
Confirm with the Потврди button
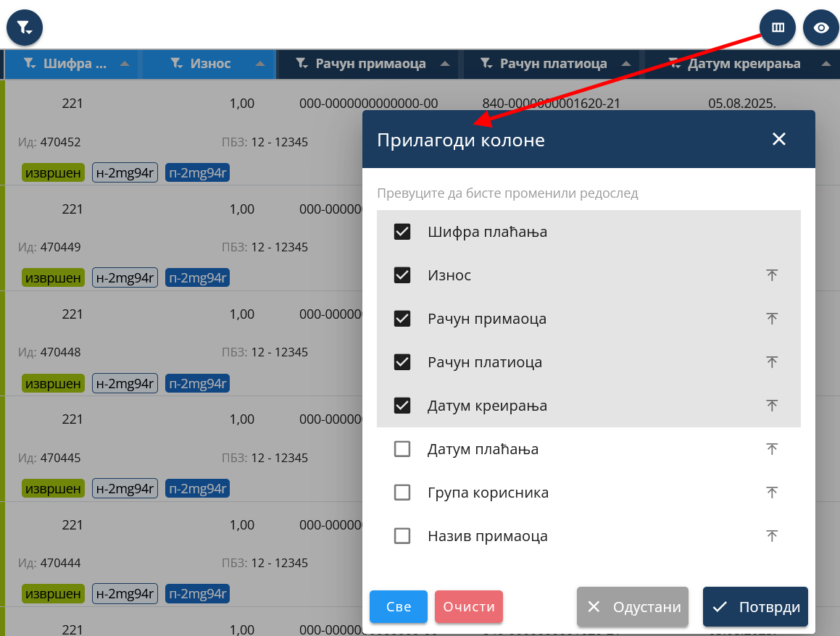tap(755, 607)
